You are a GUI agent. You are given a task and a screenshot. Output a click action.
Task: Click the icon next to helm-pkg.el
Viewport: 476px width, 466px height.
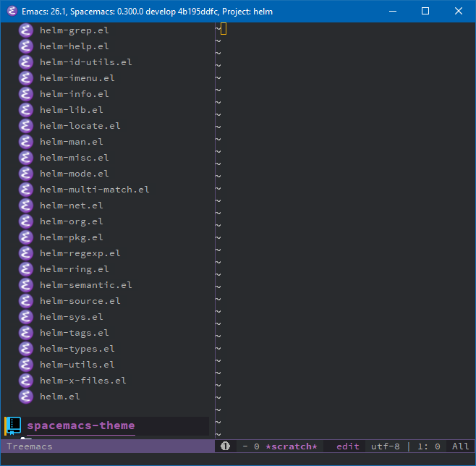(x=26, y=237)
